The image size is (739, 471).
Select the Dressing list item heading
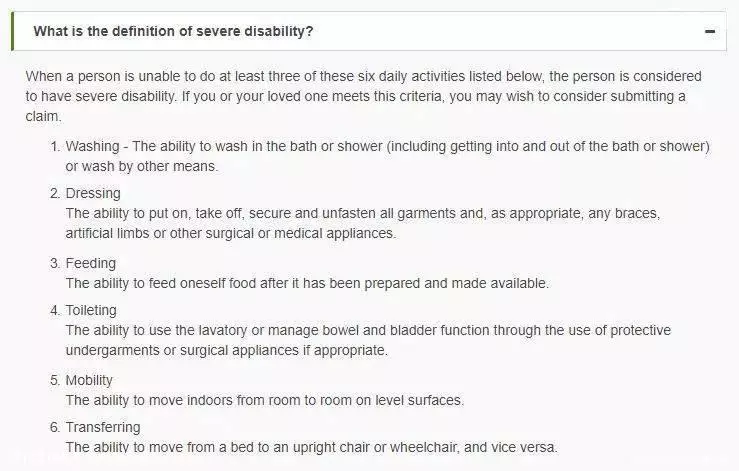93,193
